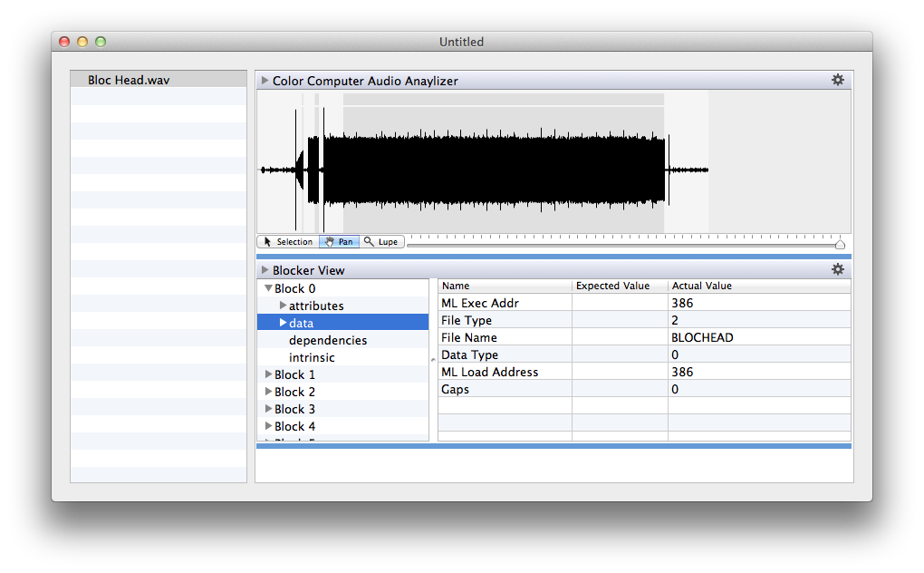Select Bloc Head.wav in the file list
Screen dimensions: 924x573
click(x=159, y=80)
